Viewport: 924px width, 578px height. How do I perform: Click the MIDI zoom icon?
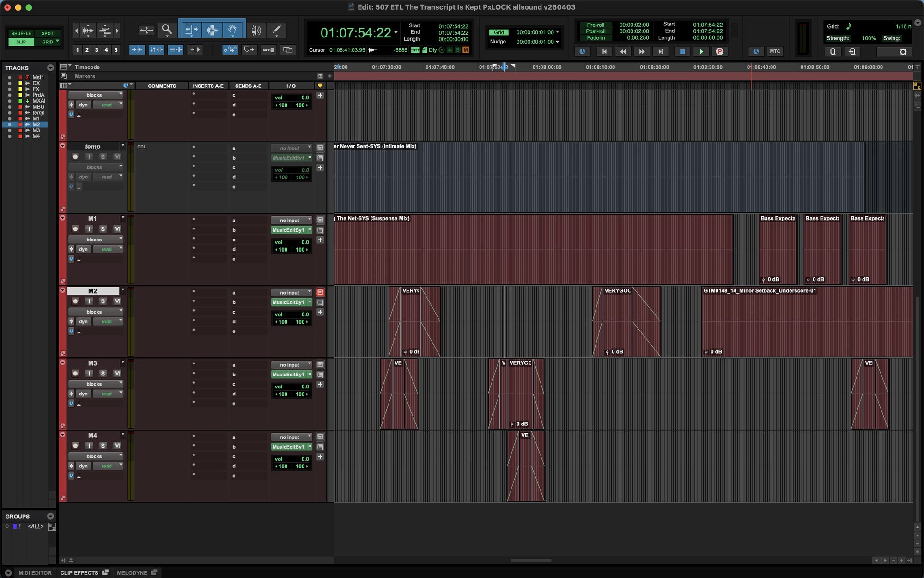tap(105, 31)
